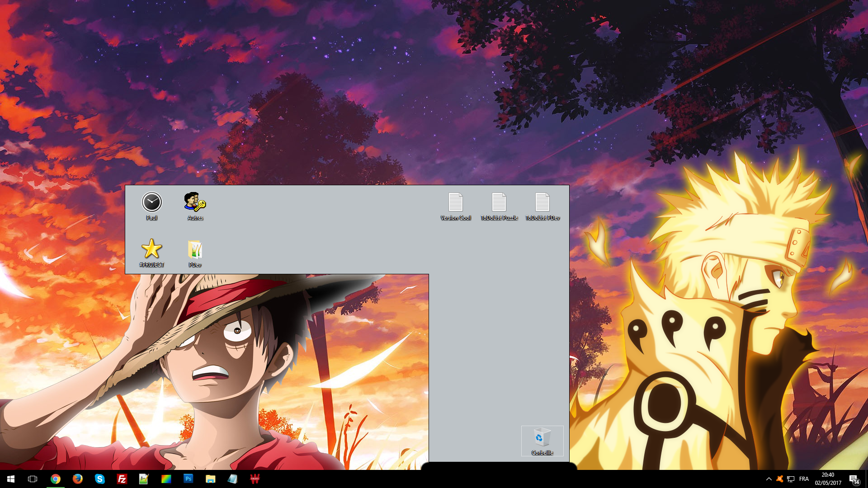
Task: Open the ToDoList Puzzle file
Action: coord(499,206)
